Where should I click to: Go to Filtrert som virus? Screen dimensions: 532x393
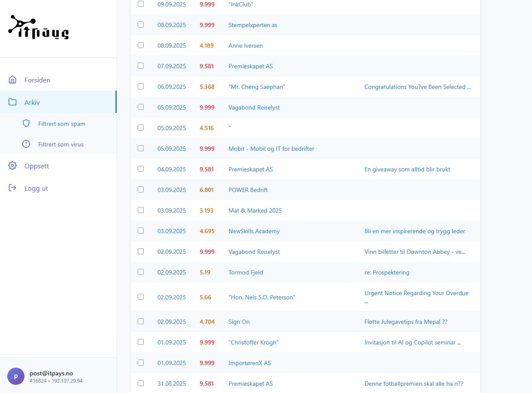60,144
